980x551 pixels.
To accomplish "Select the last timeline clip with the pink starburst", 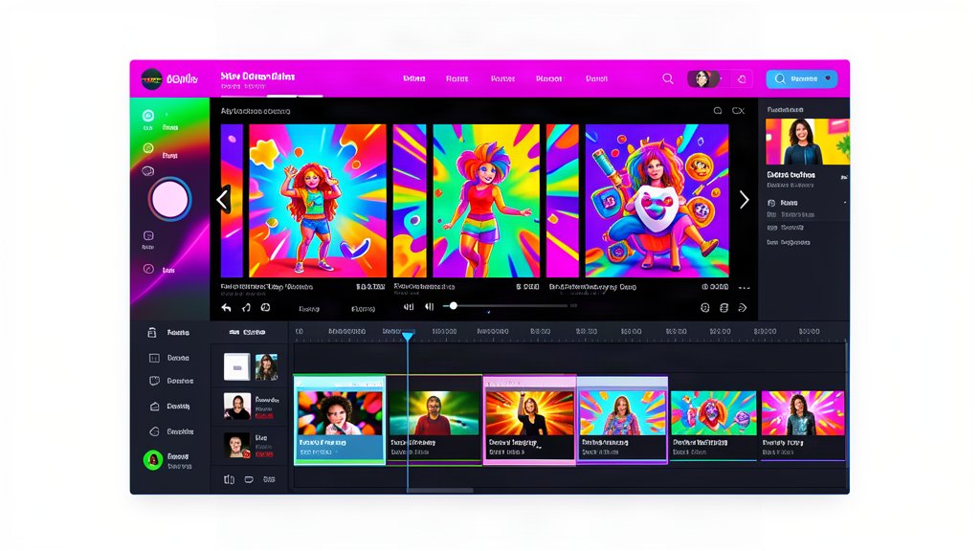I will 803,426.
